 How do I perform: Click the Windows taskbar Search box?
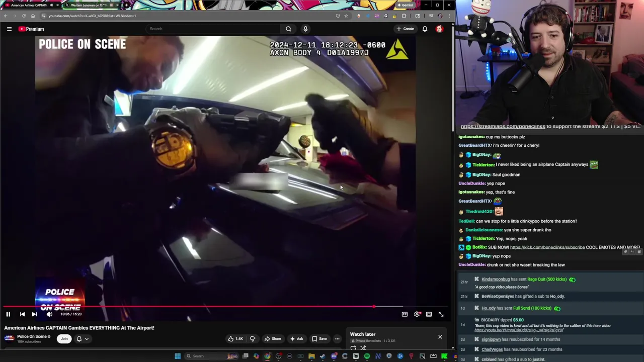pos(211,356)
